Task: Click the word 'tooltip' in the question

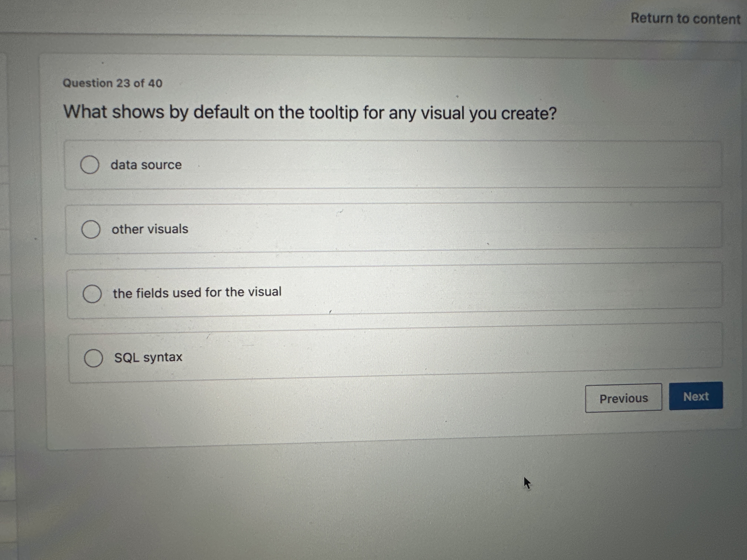Action: pyautogui.click(x=333, y=113)
